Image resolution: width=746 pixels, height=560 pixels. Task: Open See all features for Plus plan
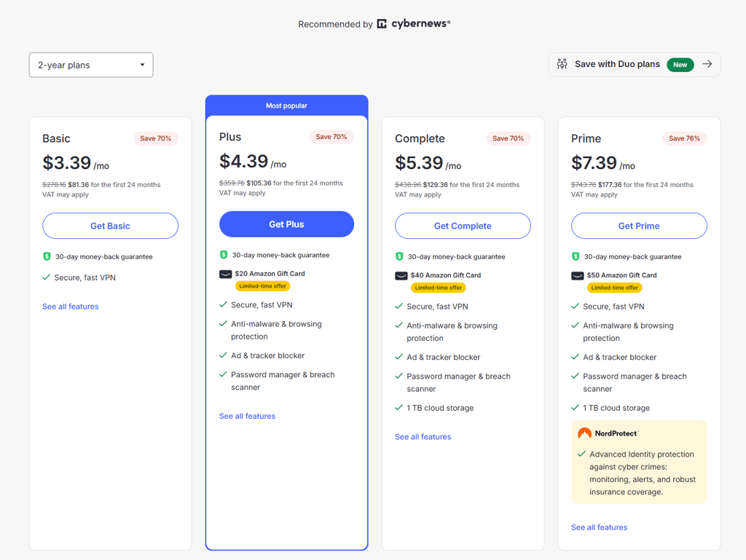247,416
